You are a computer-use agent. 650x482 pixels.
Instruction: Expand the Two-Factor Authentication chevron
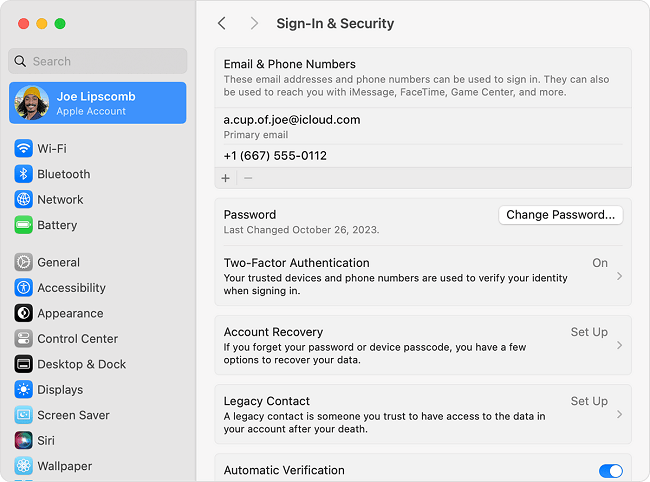619,276
